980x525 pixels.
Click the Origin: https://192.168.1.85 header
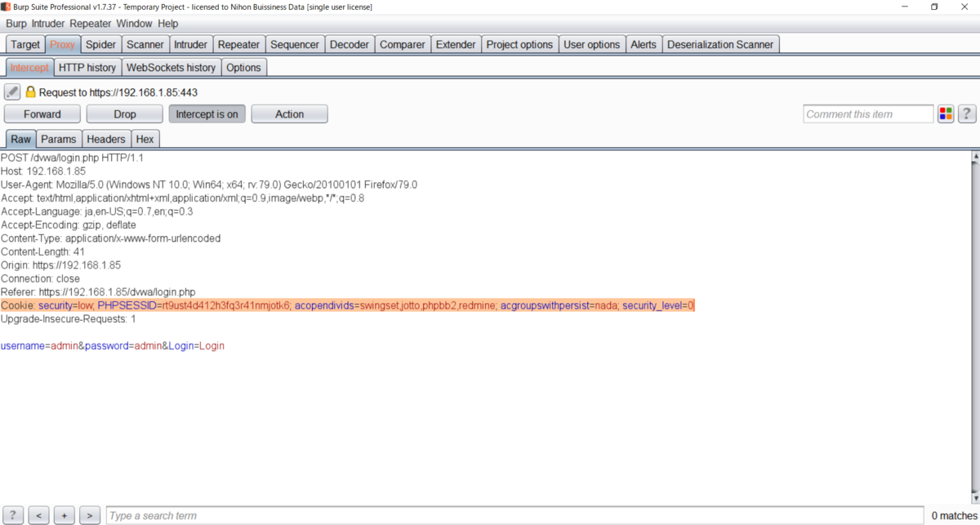point(61,265)
